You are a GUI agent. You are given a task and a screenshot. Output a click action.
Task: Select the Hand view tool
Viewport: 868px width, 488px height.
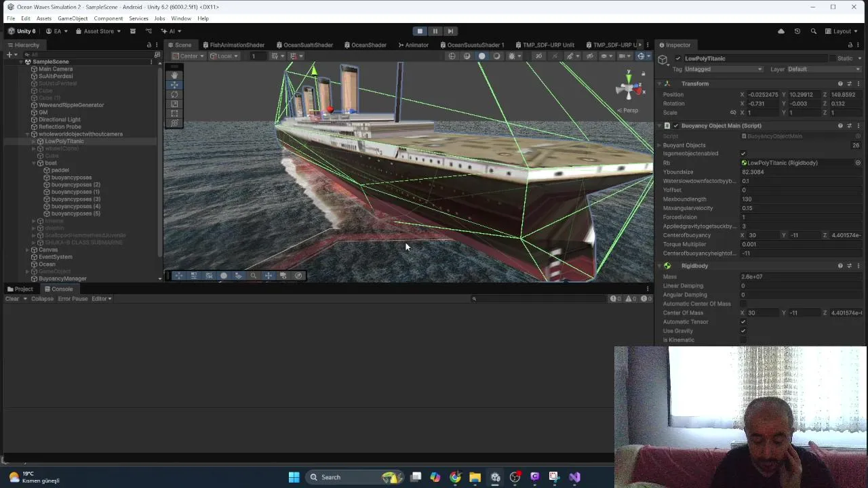point(174,75)
